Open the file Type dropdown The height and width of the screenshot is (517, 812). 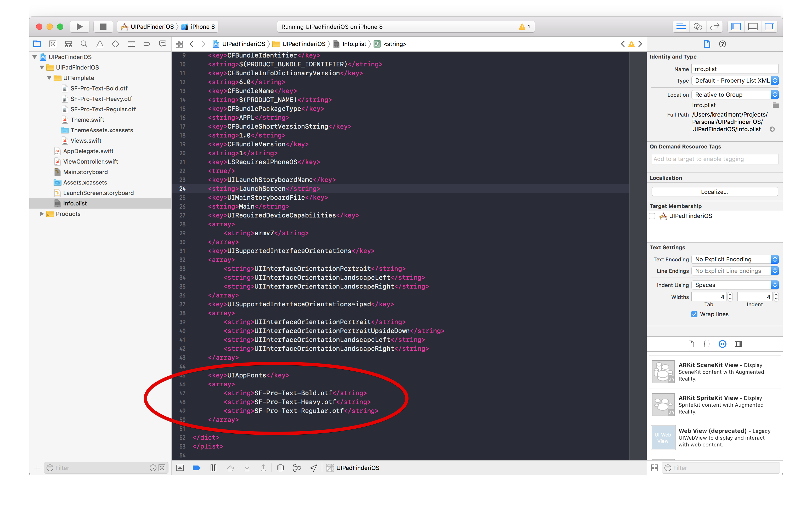tap(735, 81)
